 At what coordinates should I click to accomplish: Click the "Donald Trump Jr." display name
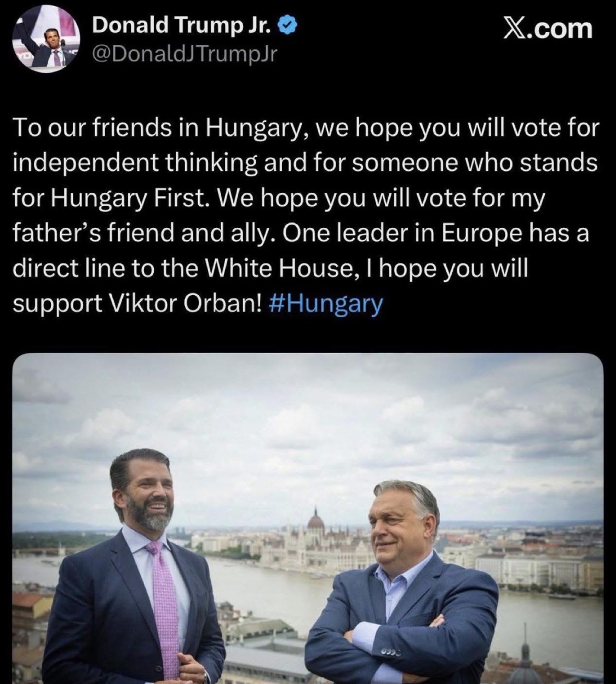pyautogui.click(x=182, y=25)
